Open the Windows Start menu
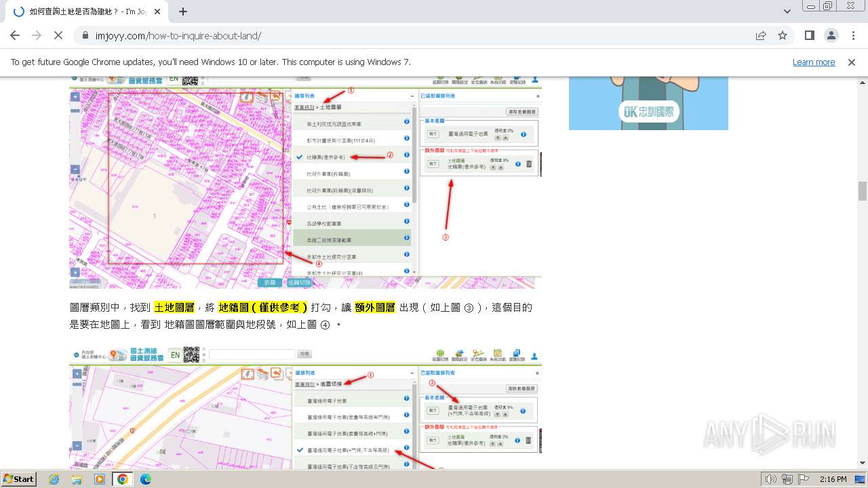 (x=18, y=479)
